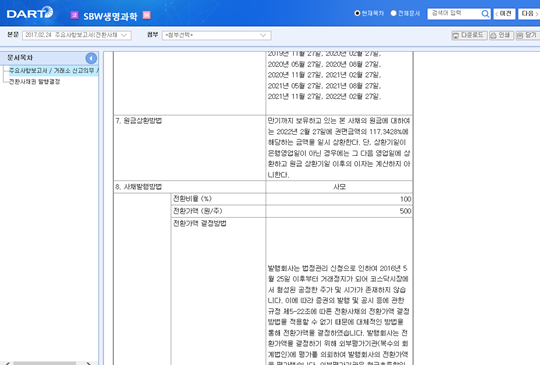Viewport: 540px width, 365px height.
Task: Click the 8. 사채발행방법 row label
Action: pos(138,187)
